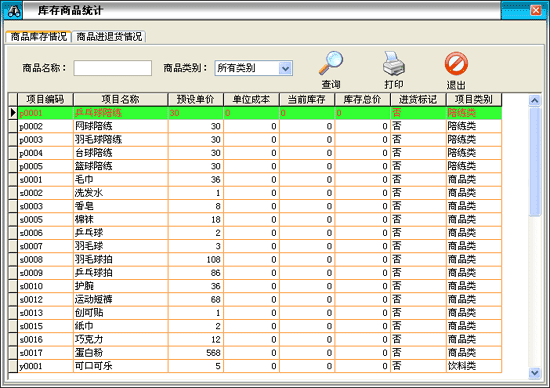Open the 商品类别 dropdown arrow
Screen dimensions: 550x388
286,68
